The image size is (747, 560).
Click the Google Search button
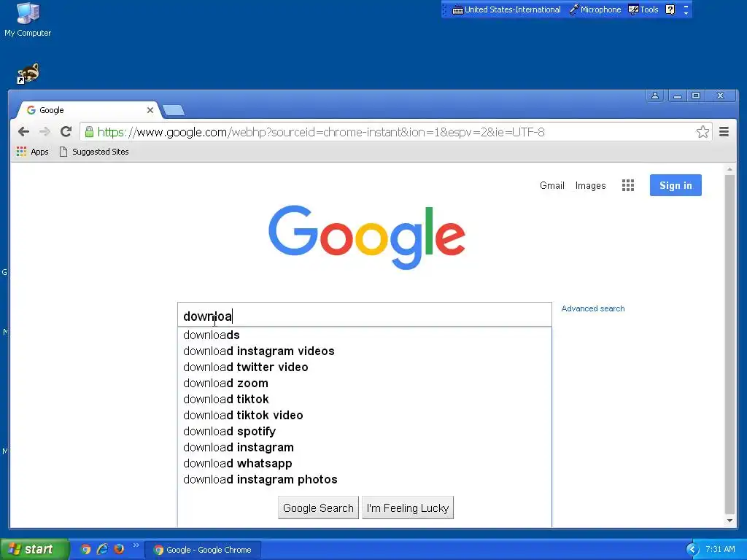pos(318,508)
